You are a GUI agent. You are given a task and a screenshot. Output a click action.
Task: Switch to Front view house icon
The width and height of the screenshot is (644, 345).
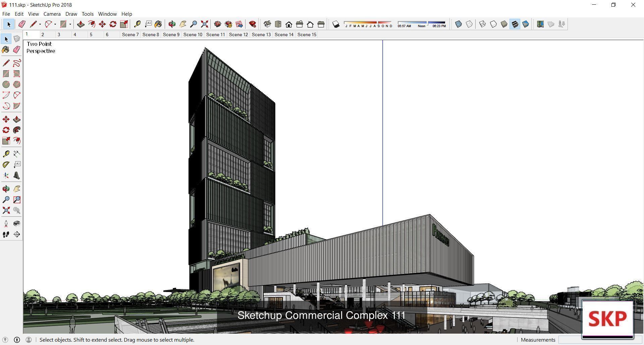(x=289, y=24)
